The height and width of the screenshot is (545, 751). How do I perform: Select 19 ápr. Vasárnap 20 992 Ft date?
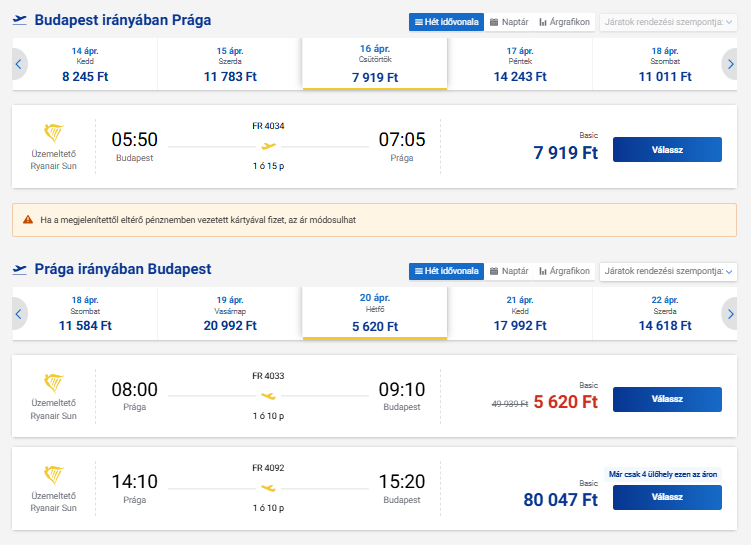pos(230,313)
